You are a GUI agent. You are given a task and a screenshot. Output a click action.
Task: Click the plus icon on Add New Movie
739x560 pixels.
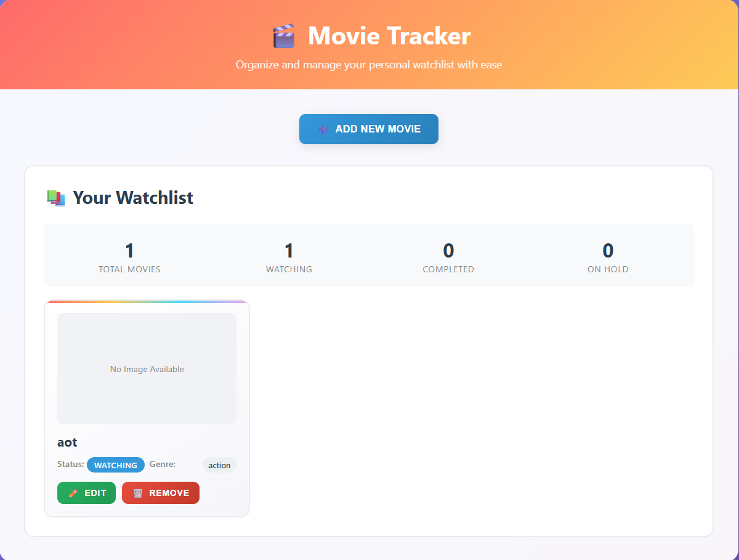(x=323, y=129)
